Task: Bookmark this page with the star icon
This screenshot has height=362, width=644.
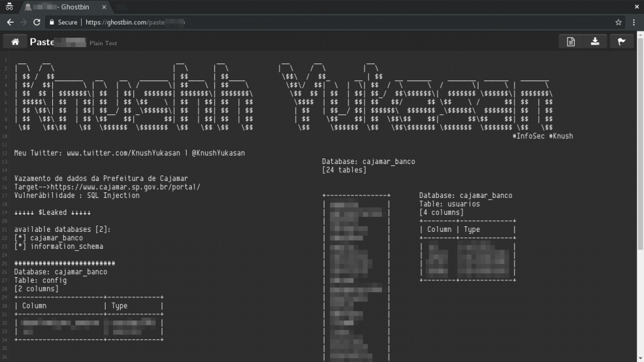Action: [x=619, y=22]
